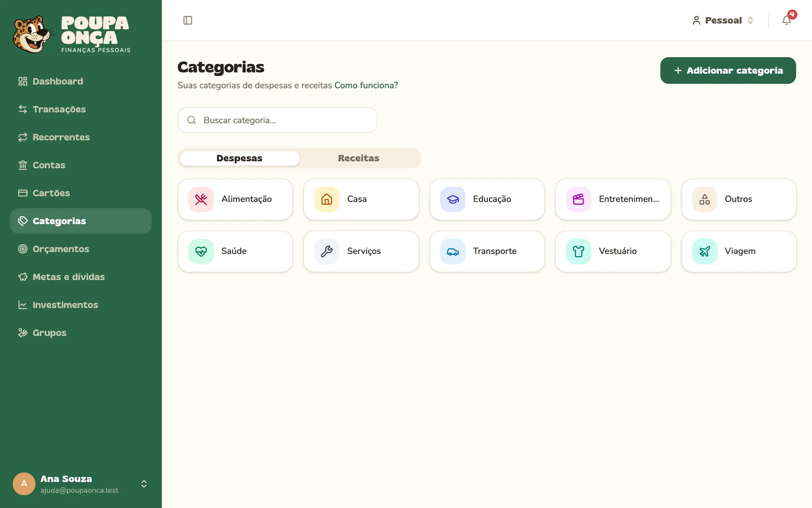Click the Outros shapes icon

[x=704, y=199]
